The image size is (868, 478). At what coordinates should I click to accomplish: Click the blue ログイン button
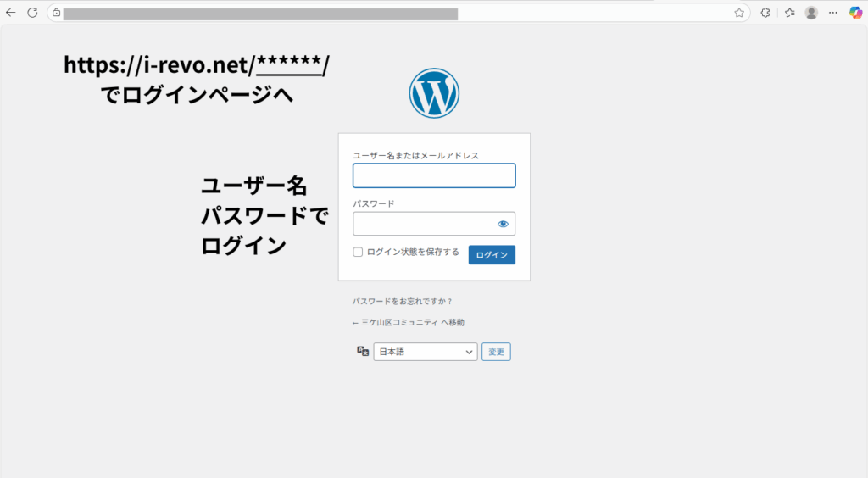(492, 255)
